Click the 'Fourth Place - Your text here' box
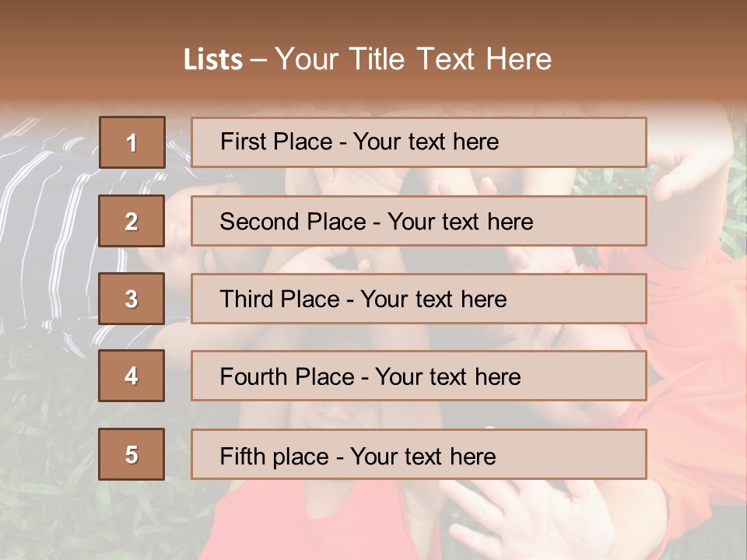 [419, 376]
